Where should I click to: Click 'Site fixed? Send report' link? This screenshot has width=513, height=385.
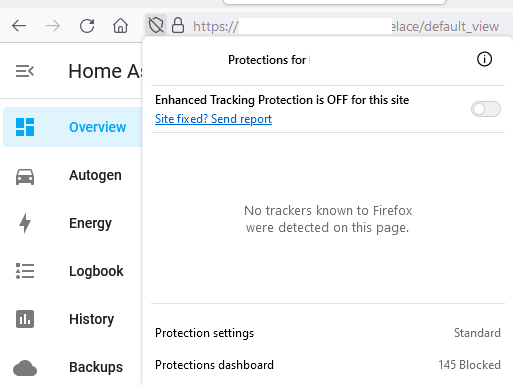point(213,119)
